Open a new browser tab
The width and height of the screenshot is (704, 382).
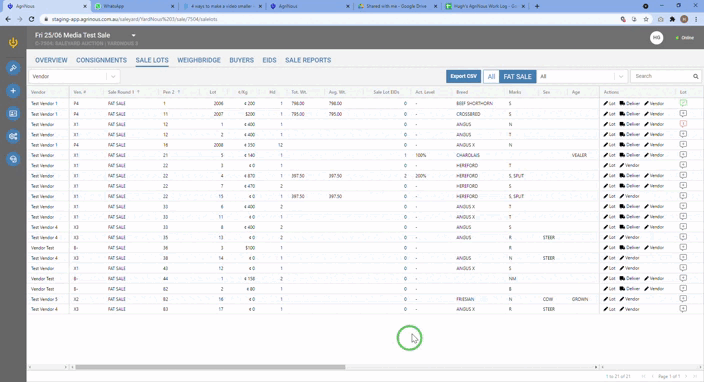[537, 6]
